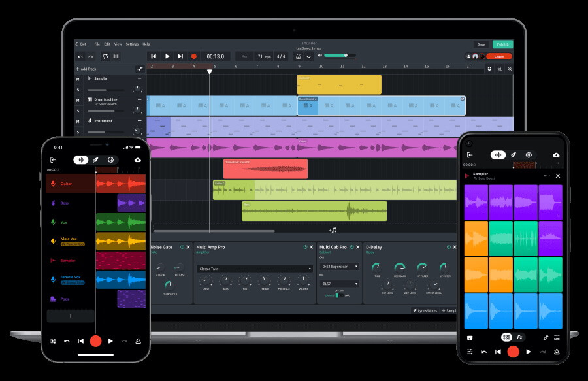Viewport: 588px width, 381px height.
Task: Tap the pencil edit icon on the right phone
Action: coord(546,337)
